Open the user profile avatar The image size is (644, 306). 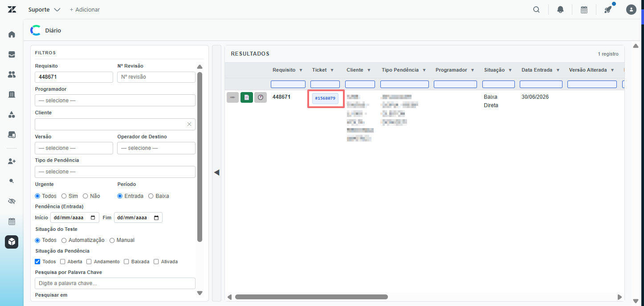(631, 9)
